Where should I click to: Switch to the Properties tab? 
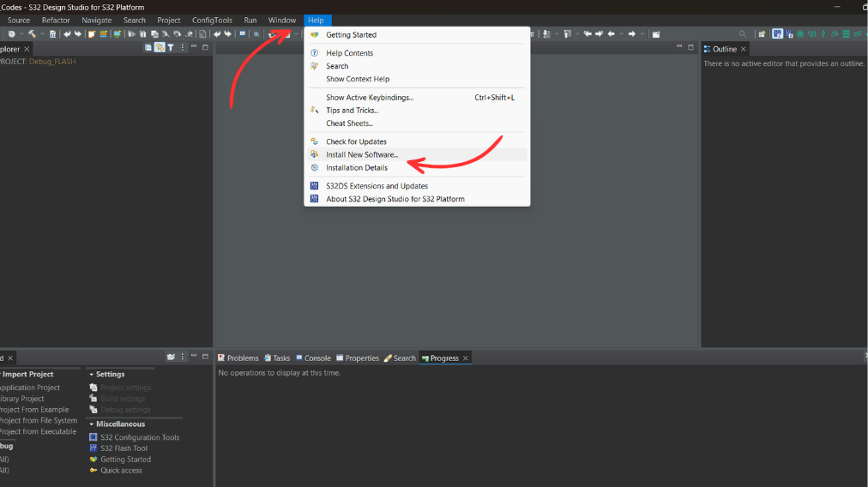pos(358,358)
